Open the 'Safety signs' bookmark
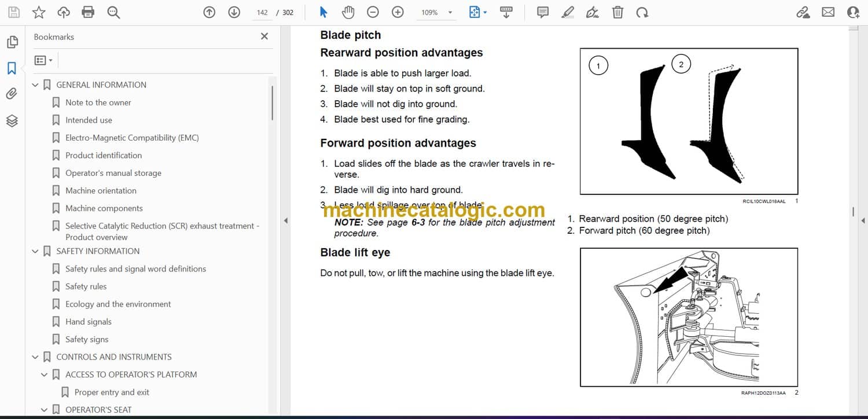Viewport: 868px width, 419px height. pos(87,339)
